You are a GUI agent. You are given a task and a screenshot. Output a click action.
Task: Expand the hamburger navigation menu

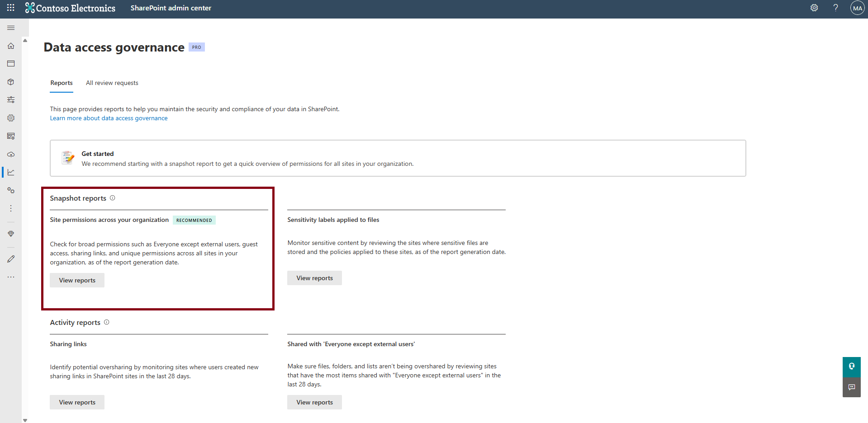tap(11, 28)
